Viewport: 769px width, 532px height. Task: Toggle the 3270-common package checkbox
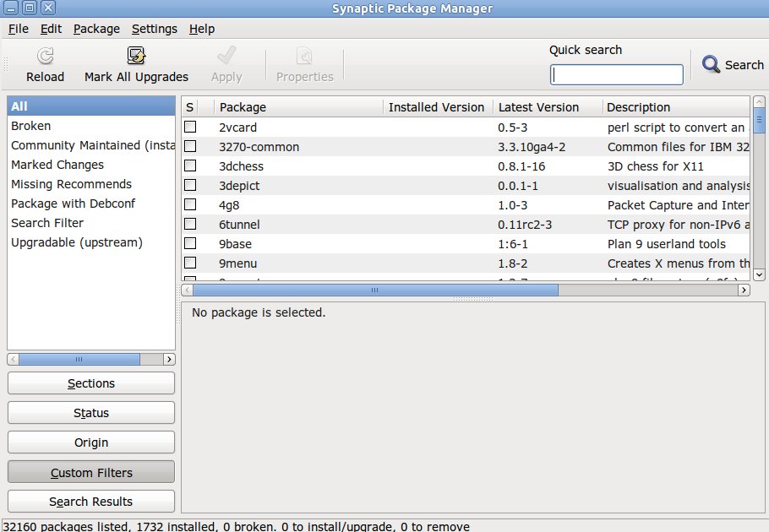pos(190,146)
